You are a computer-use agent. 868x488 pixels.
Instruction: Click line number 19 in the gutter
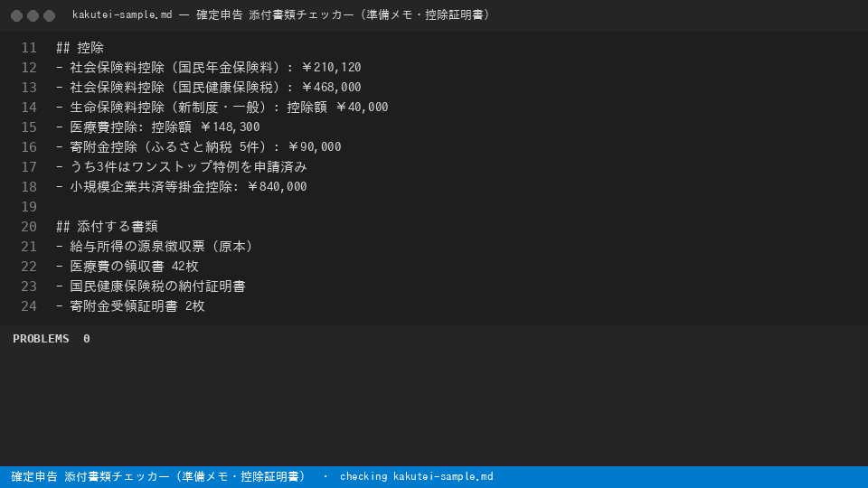(29, 207)
